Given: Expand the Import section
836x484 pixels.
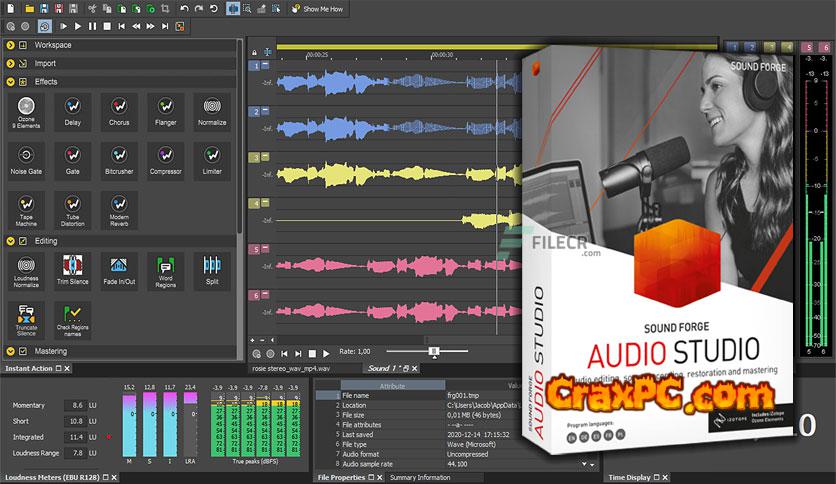Looking at the screenshot, I should pyautogui.click(x=10, y=64).
